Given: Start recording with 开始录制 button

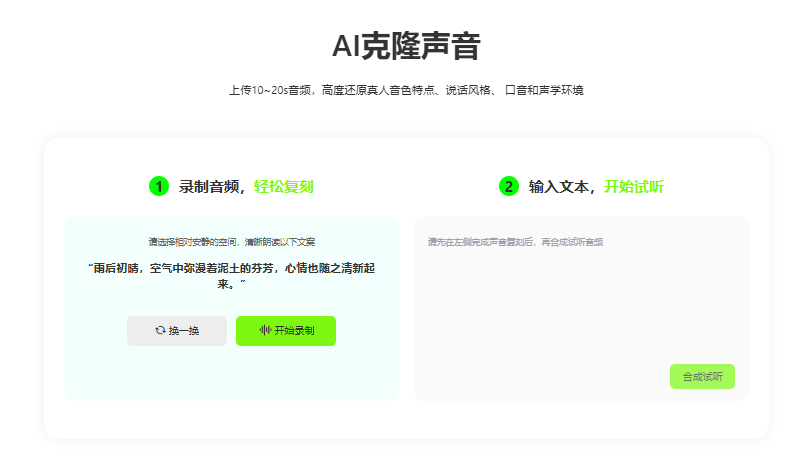Looking at the screenshot, I should point(286,331).
